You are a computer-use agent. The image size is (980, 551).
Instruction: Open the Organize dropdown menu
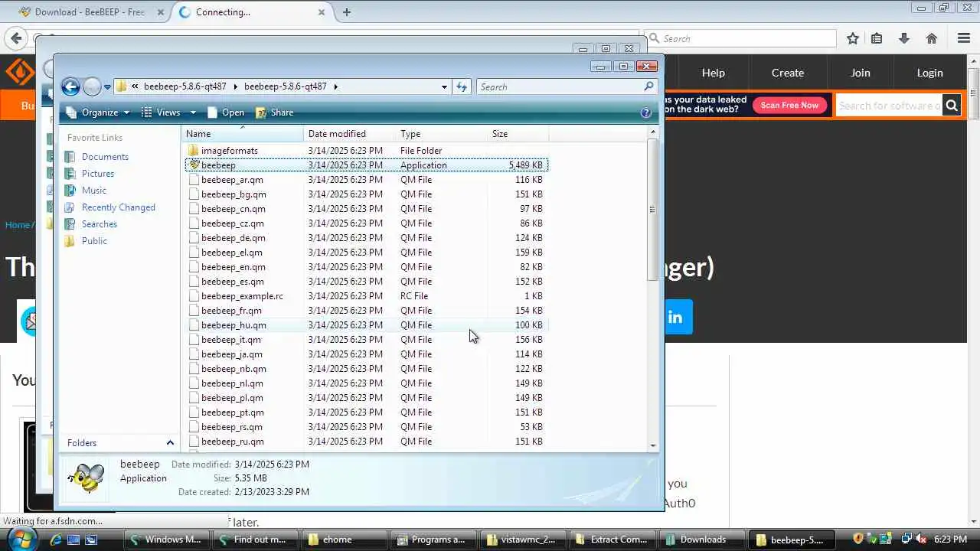(98, 112)
